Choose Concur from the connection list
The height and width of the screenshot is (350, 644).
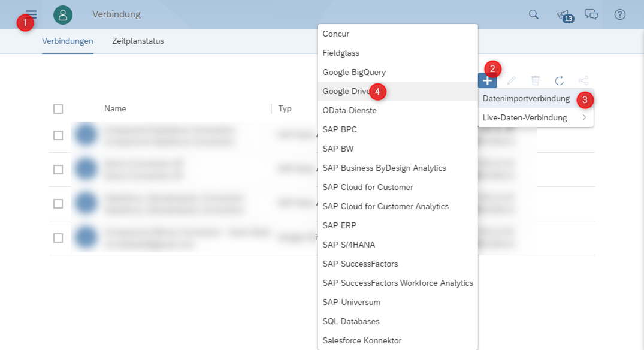click(398, 34)
